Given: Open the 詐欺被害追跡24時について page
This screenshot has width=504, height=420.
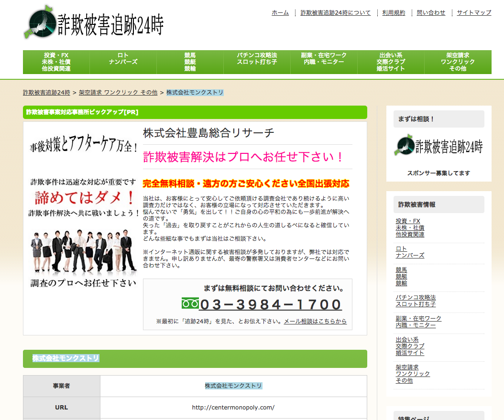Looking at the screenshot, I should pos(335,13).
